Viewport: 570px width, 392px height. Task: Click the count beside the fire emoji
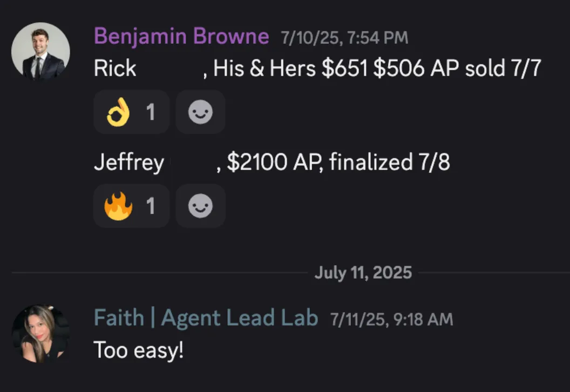click(151, 206)
